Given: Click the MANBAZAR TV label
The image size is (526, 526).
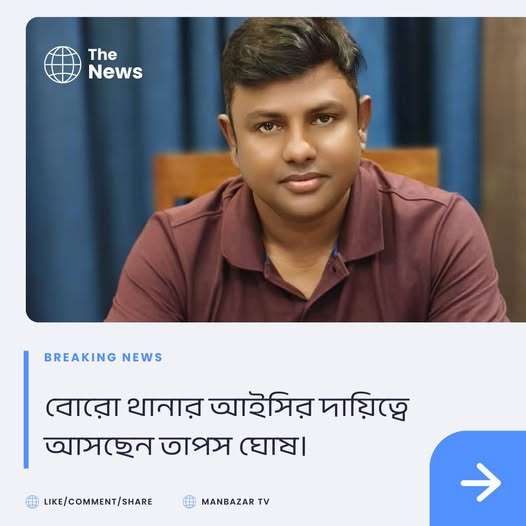Looking at the screenshot, I should point(235,502).
